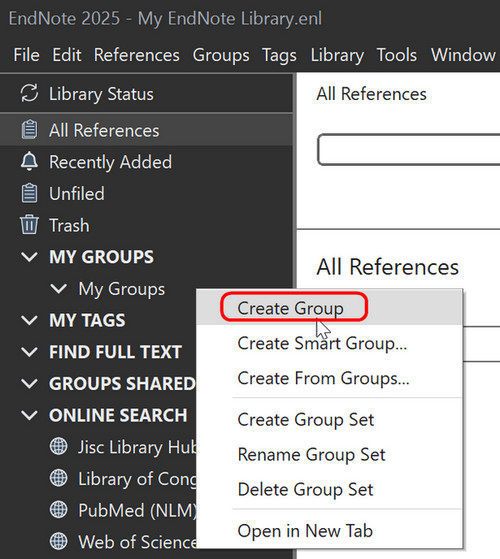Click the PubMed (NLM) globe icon
The height and width of the screenshot is (559, 500).
click(x=58, y=510)
